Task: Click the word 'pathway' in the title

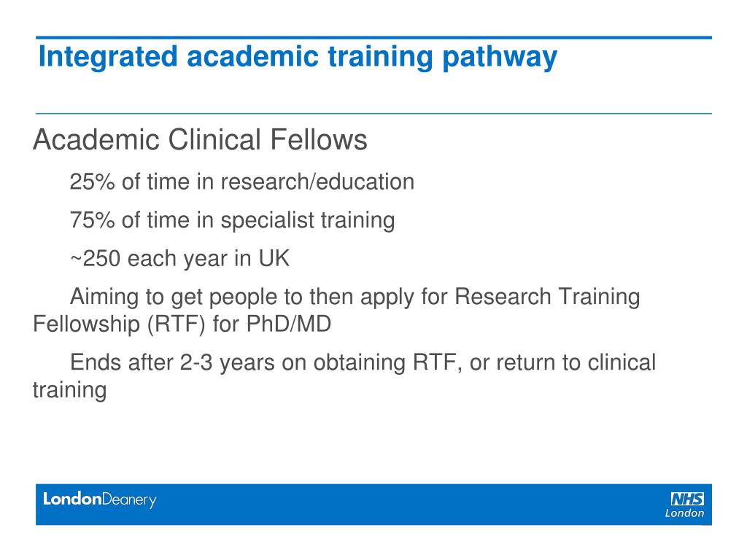Action: (x=500, y=58)
